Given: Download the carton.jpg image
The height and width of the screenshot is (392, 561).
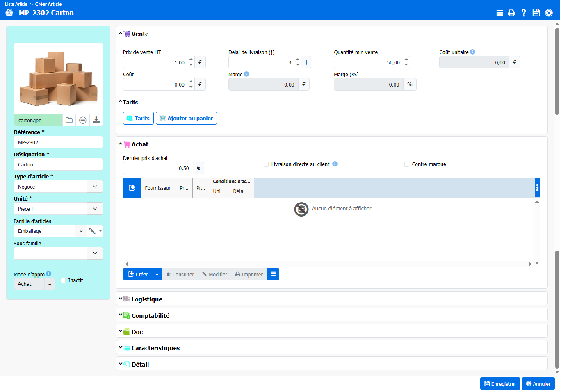Looking at the screenshot, I should [x=96, y=120].
